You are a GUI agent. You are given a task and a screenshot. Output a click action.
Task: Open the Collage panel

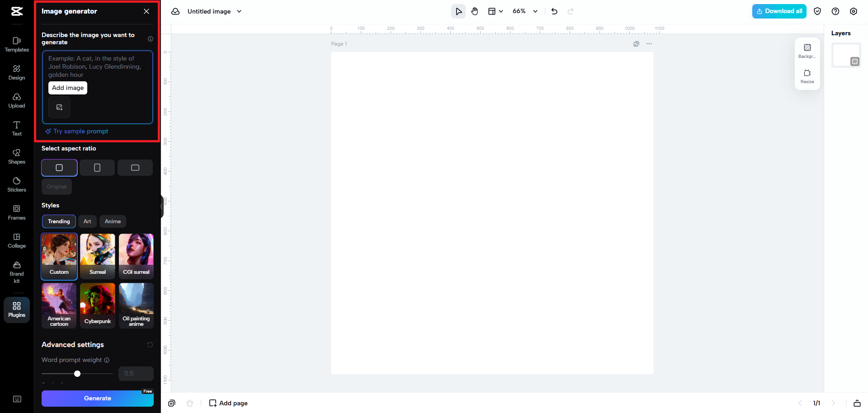[x=17, y=240]
